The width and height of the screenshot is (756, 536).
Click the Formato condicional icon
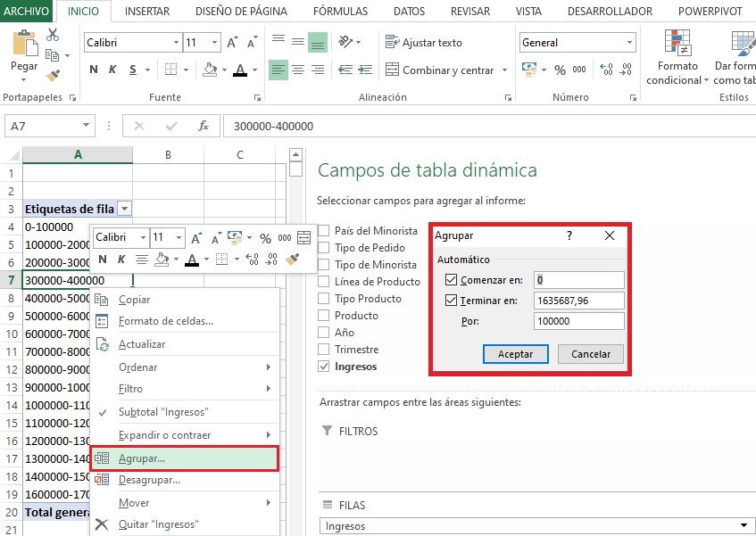[x=677, y=47]
